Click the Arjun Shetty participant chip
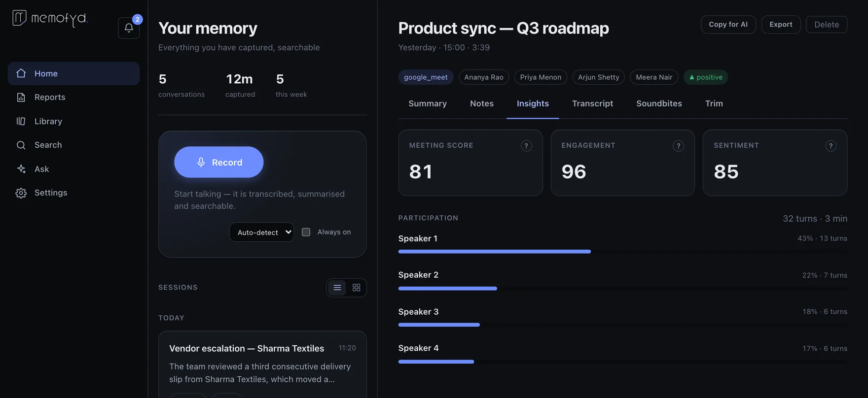The height and width of the screenshot is (398, 868). (599, 77)
